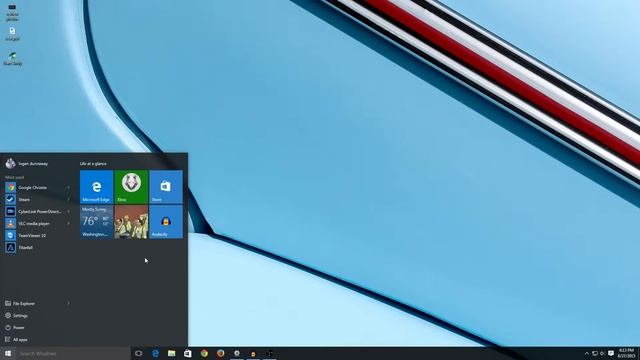Expand VLC media player jump list arrow

(x=68, y=224)
